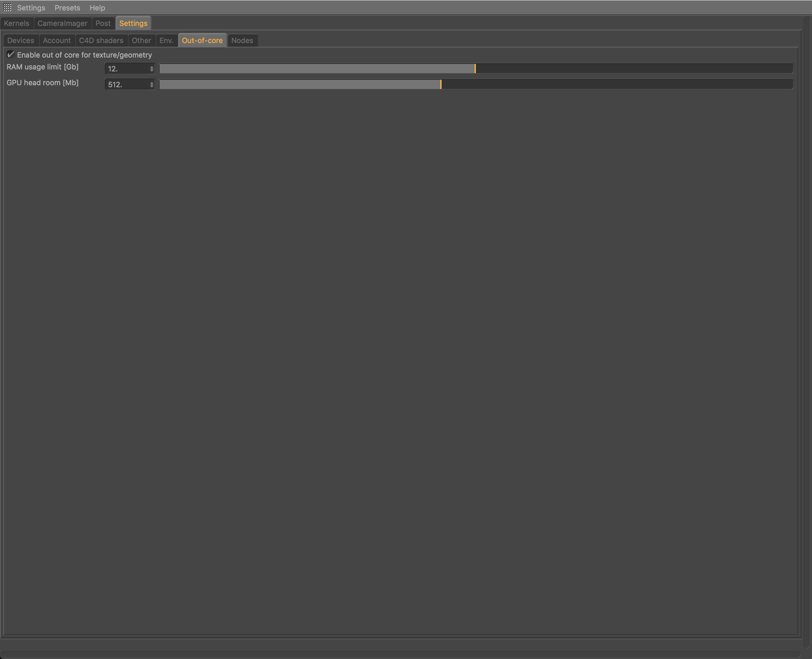Viewport: 812px width, 659px height.
Task: Open the Other sub-tab
Action: pyautogui.click(x=141, y=40)
